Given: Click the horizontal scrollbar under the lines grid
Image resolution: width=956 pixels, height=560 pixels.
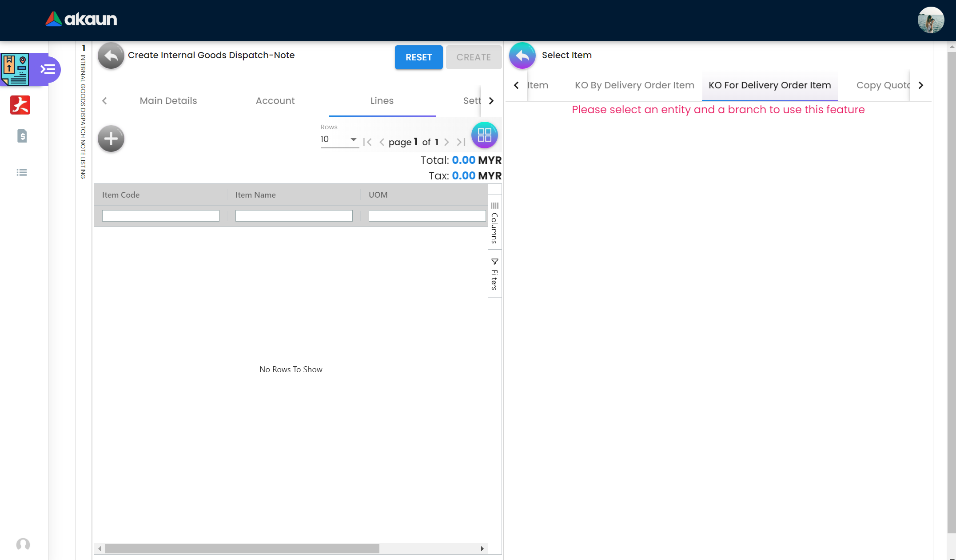Looking at the screenshot, I should [x=242, y=549].
